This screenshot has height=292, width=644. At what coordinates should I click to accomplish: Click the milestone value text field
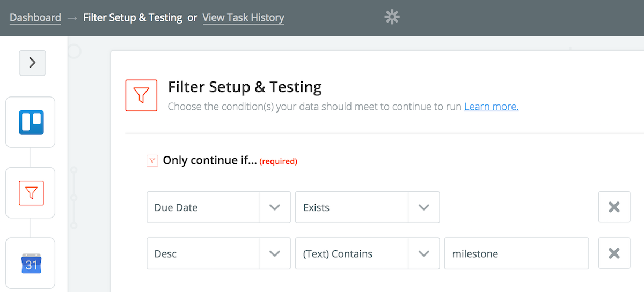[x=516, y=253]
